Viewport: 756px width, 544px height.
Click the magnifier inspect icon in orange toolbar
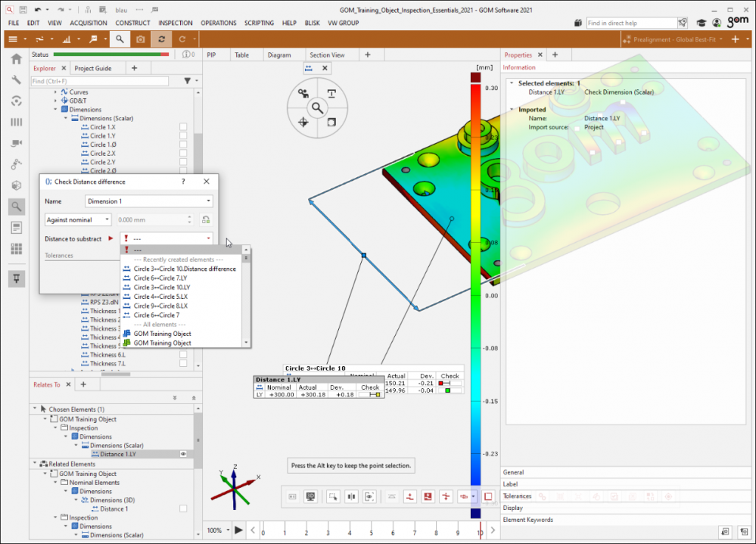(120, 39)
